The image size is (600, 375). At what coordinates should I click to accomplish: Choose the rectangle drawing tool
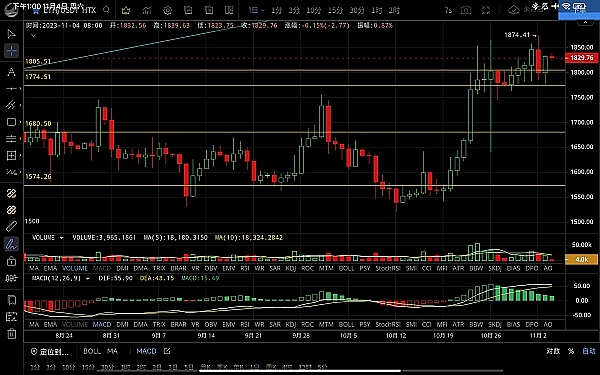pyautogui.click(x=11, y=122)
